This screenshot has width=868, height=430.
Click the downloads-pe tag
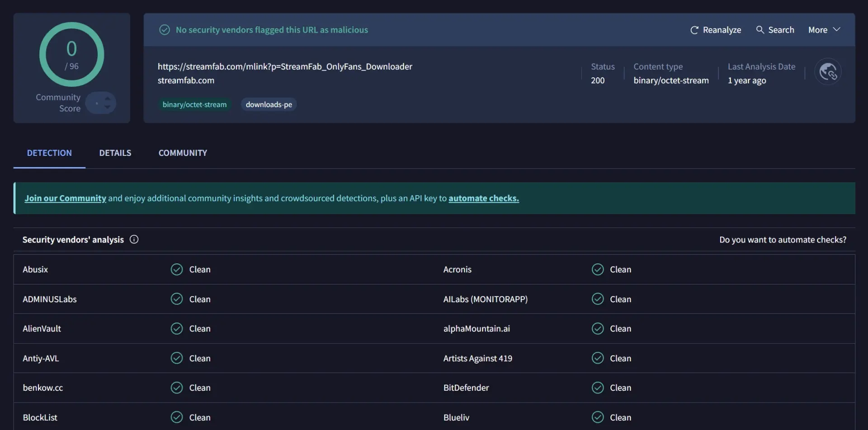[x=269, y=104]
